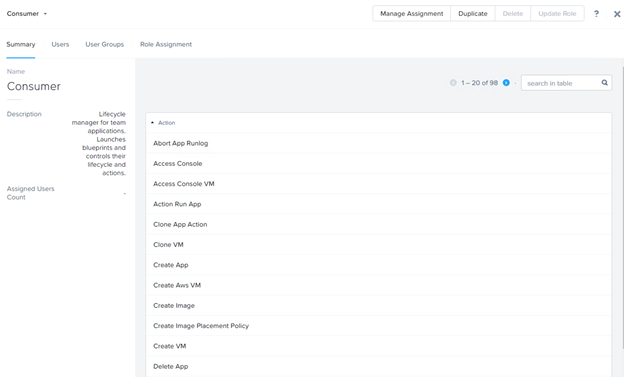This screenshot has height=377, width=624.
Task: Click the Manage Assignment button
Action: click(x=411, y=14)
